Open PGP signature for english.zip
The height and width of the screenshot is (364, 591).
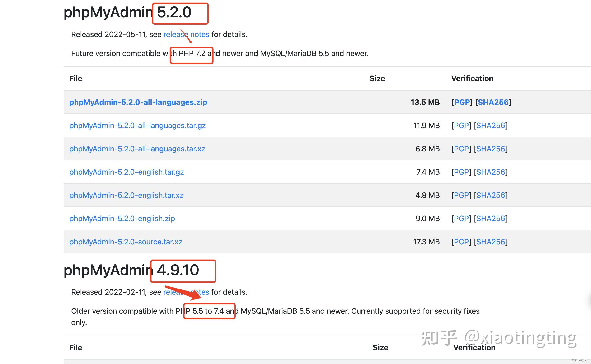click(x=461, y=219)
